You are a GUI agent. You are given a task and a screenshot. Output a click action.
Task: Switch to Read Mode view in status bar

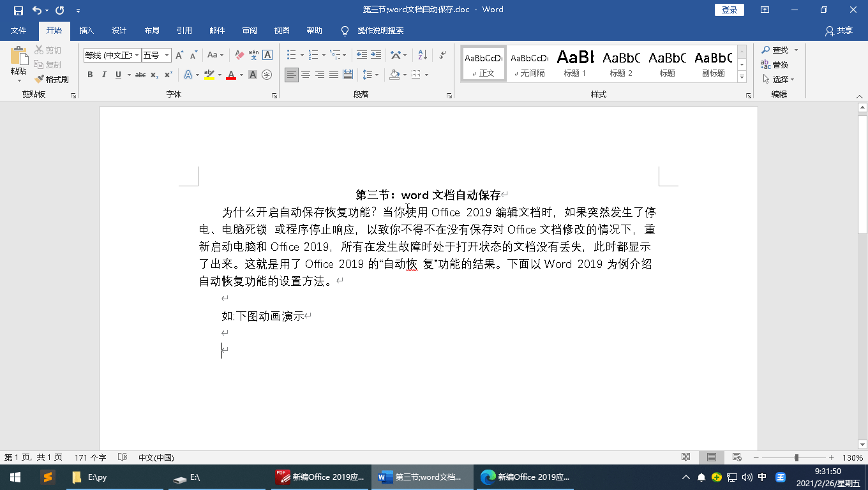[686, 457]
